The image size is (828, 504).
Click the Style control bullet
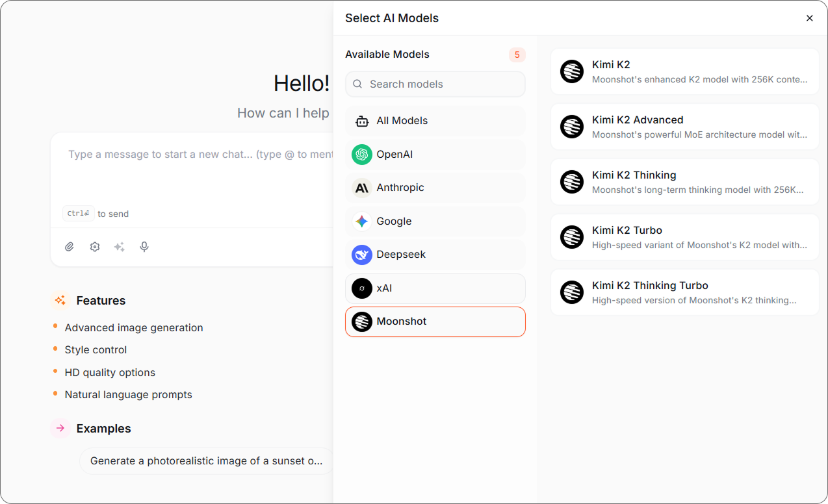tap(96, 350)
